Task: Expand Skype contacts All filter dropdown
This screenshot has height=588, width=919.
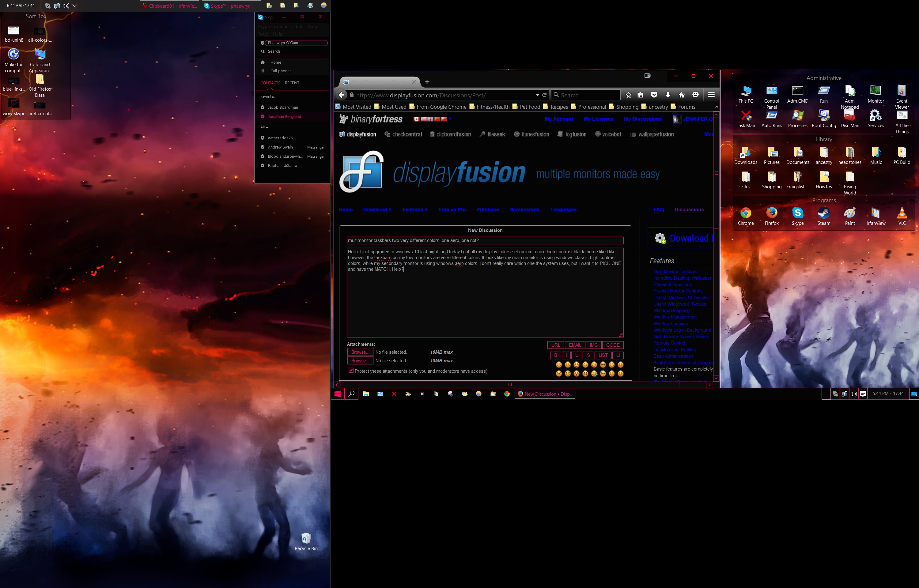Action: [x=264, y=127]
